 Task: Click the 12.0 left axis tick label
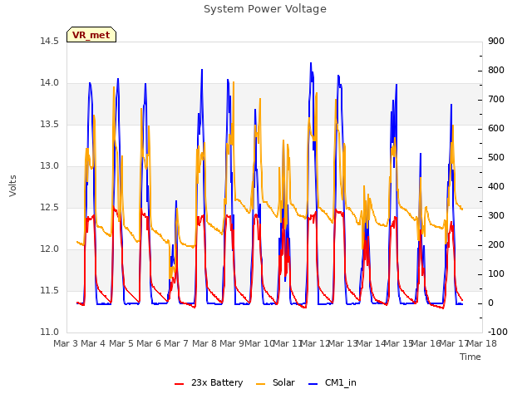(x=49, y=249)
